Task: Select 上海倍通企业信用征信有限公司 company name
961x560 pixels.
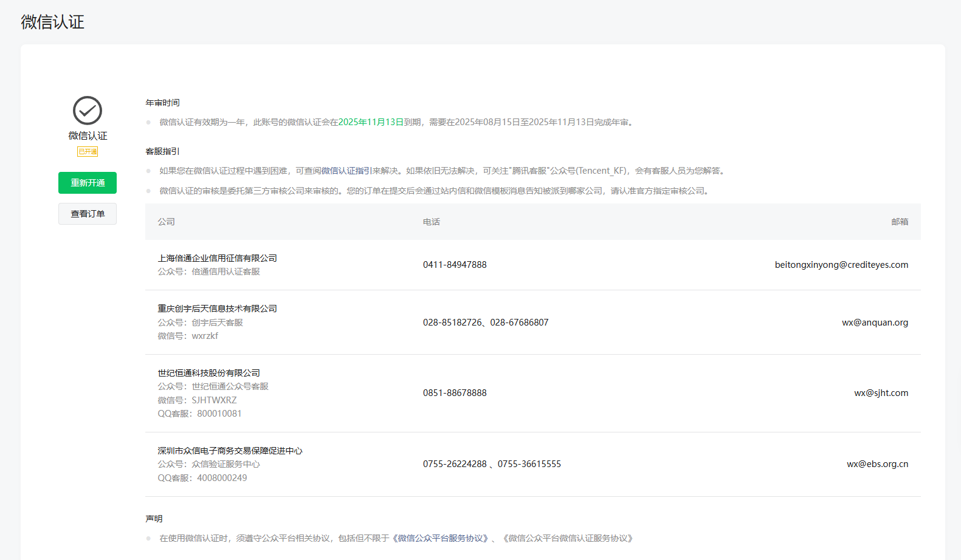Action: click(x=218, y=258)
